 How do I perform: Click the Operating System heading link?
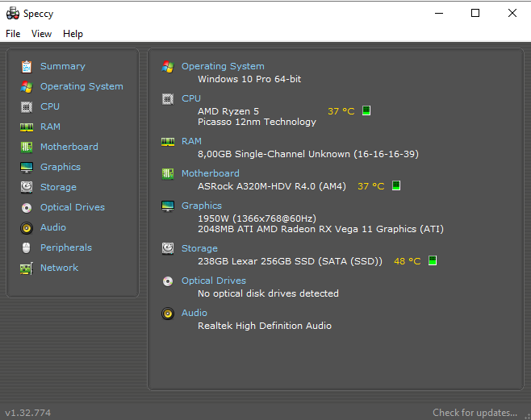pos(223,66)
